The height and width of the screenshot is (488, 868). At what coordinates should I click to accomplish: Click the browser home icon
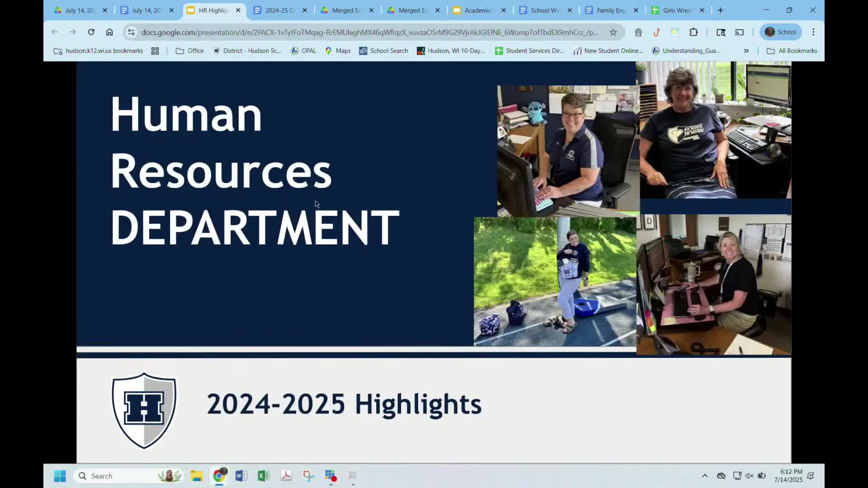click(x=109, y=32)
